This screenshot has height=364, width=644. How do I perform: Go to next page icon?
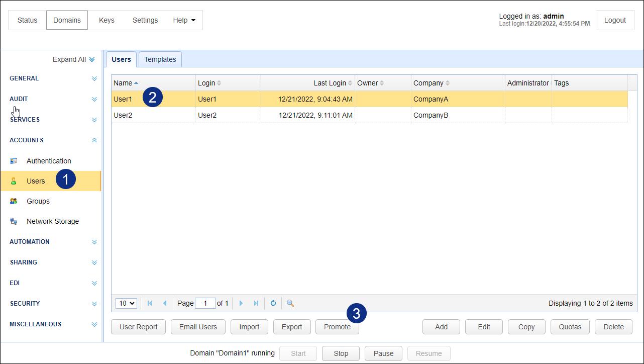(241, 303)
